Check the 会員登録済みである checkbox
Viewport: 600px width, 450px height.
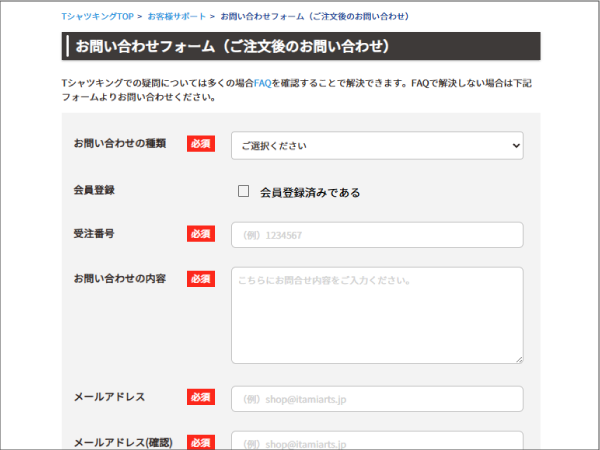pos(243,191)
